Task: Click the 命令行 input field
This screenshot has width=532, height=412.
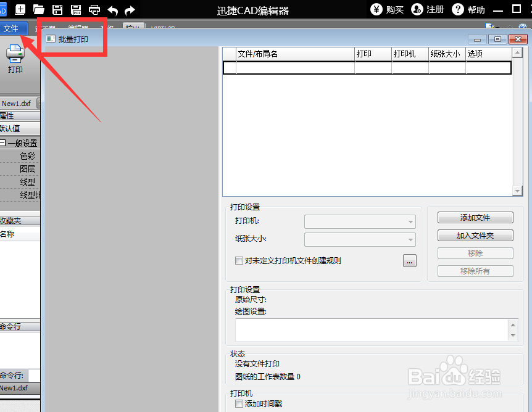Action: [35, 376]
